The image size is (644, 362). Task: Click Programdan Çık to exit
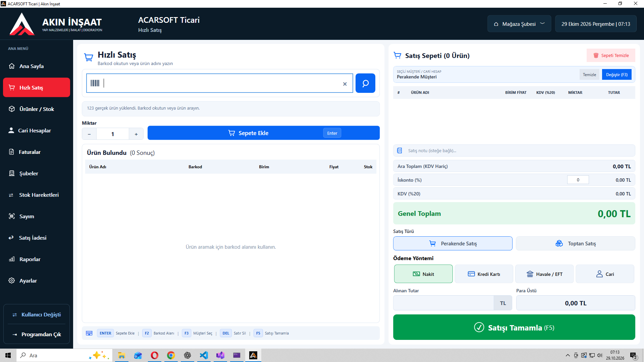click(x=37, y=334)
